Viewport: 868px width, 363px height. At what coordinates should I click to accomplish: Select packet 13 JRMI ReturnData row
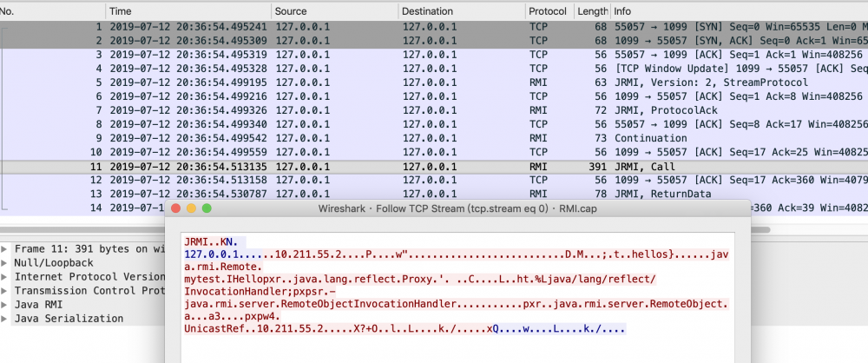434,194
